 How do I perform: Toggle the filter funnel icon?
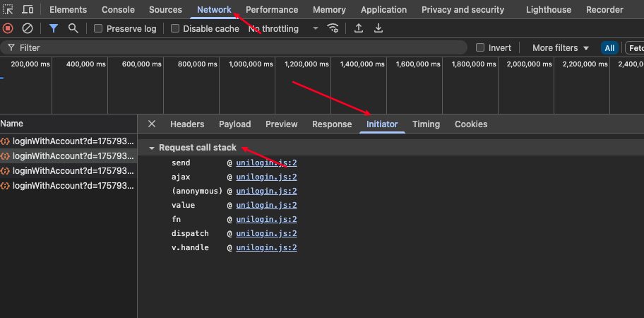click(x=54, y=28)
